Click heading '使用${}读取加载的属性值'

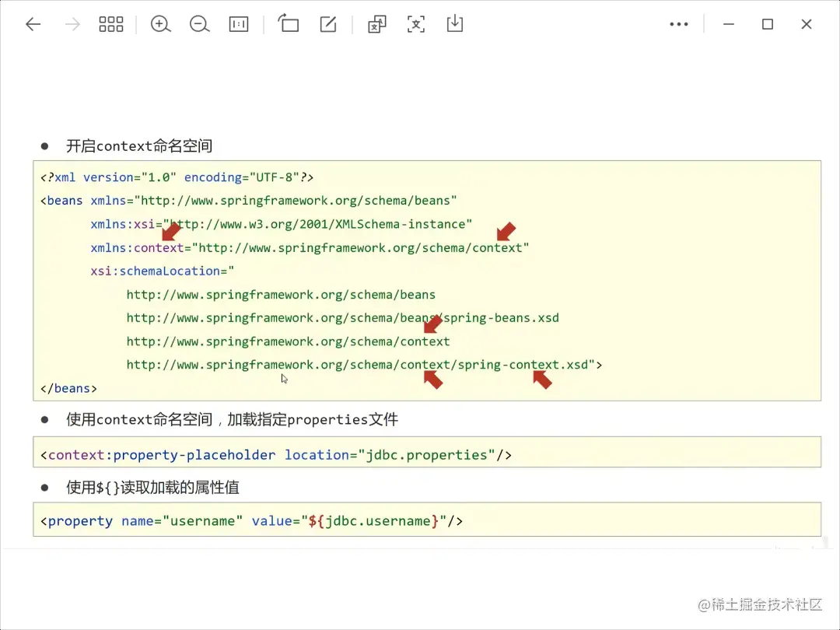point(152,488)
